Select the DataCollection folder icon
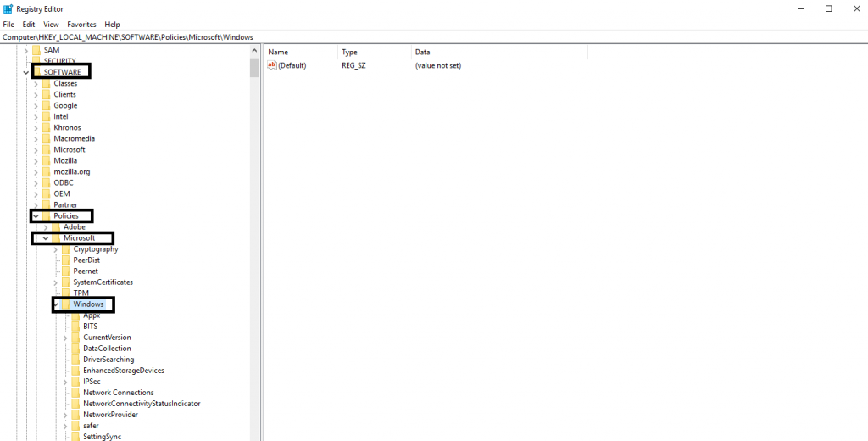Image resolution: width=868 pixels, height=441 pixels. [75, 349]
